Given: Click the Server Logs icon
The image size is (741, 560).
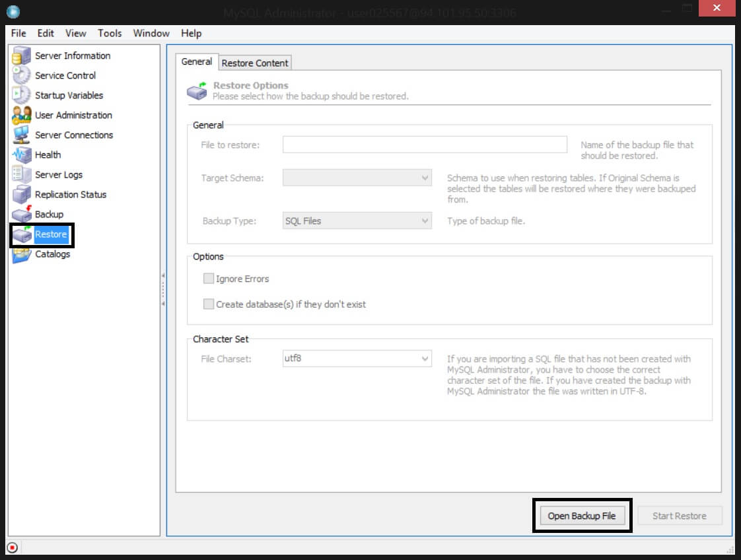Looking at the screenshot, I should click(21, 175).
